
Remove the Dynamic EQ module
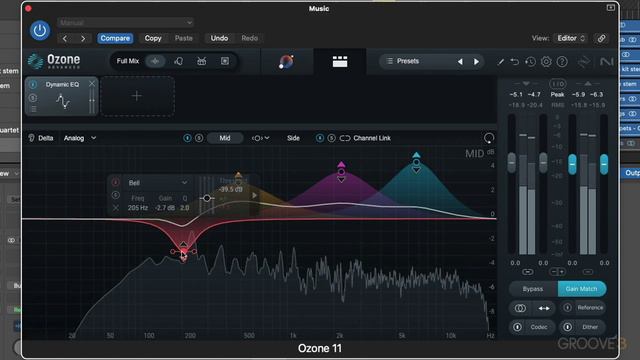(x=92, y=84)
